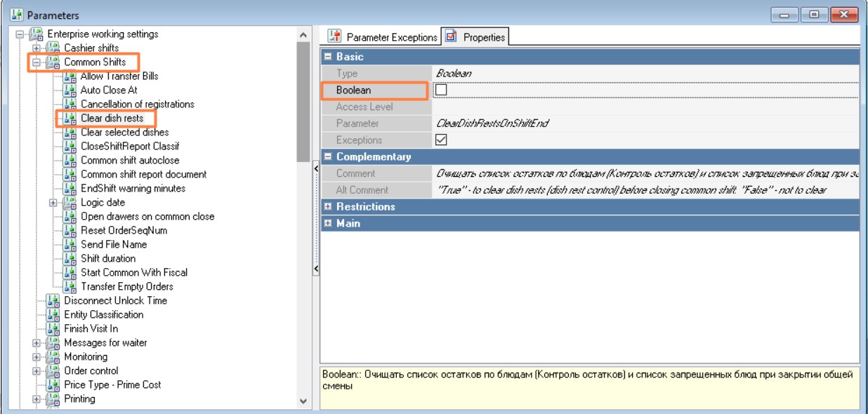Screen dimensions: 868x414
Task: Click the Cashier shifts group icon
Action: (x=53, y=48)
